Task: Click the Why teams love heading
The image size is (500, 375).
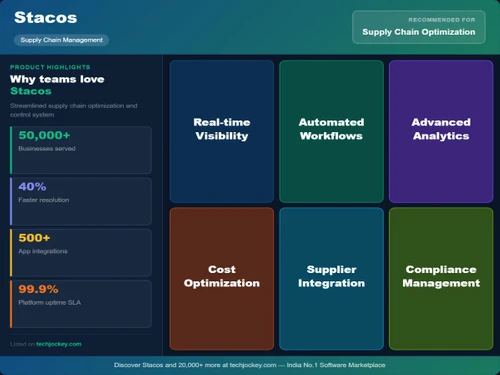Action: [57, 79]
